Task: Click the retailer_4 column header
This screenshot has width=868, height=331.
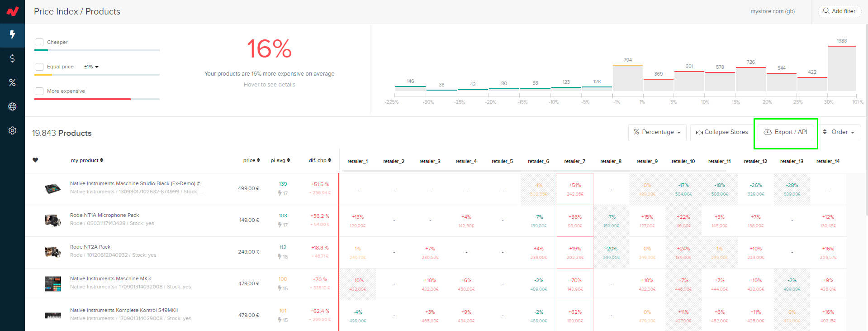Action: (x=466, y=161)
